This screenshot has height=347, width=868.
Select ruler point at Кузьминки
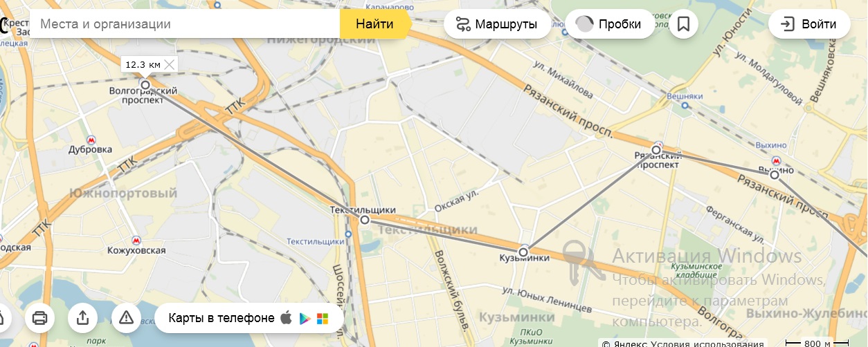524,252
